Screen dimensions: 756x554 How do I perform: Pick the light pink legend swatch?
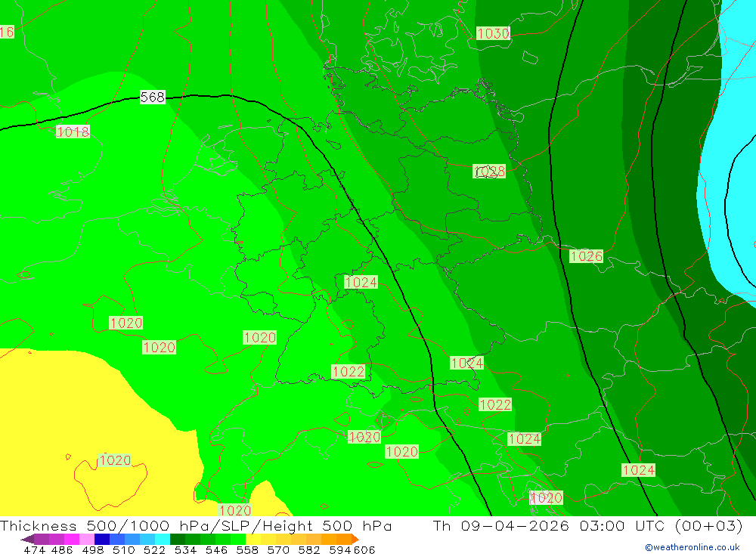pyautogui.click(x=85, y=539)
